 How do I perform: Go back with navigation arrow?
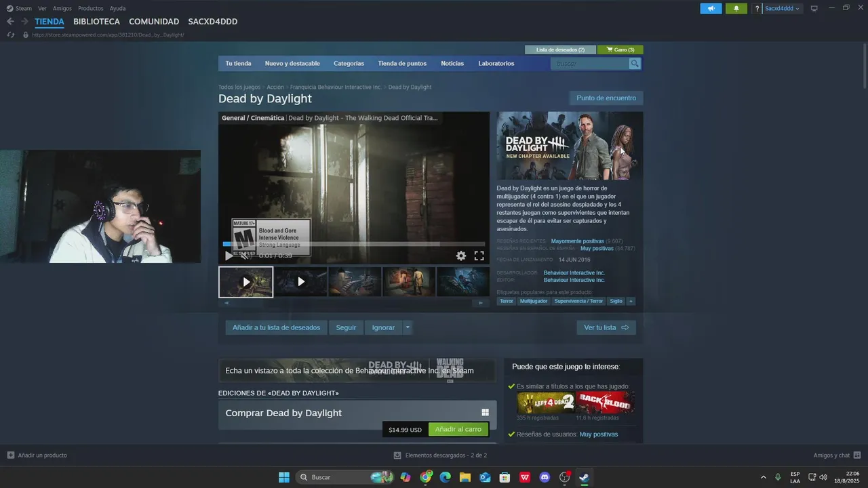pyautogui.click(x=10, y=22)
